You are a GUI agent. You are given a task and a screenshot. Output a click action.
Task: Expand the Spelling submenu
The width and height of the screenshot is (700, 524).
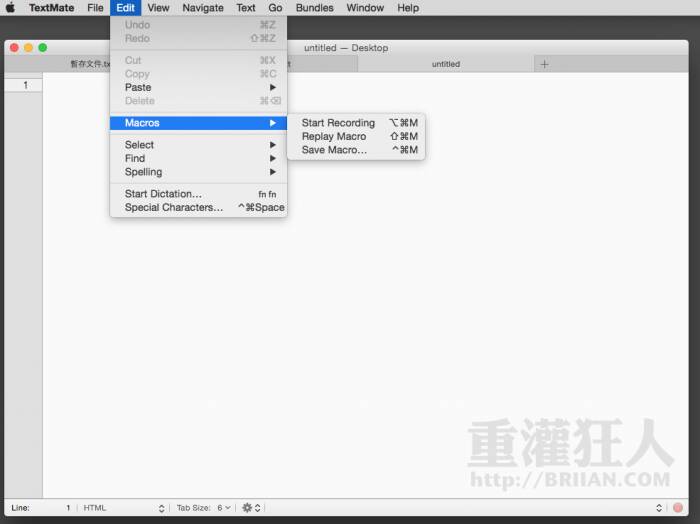tap(198, 172)
